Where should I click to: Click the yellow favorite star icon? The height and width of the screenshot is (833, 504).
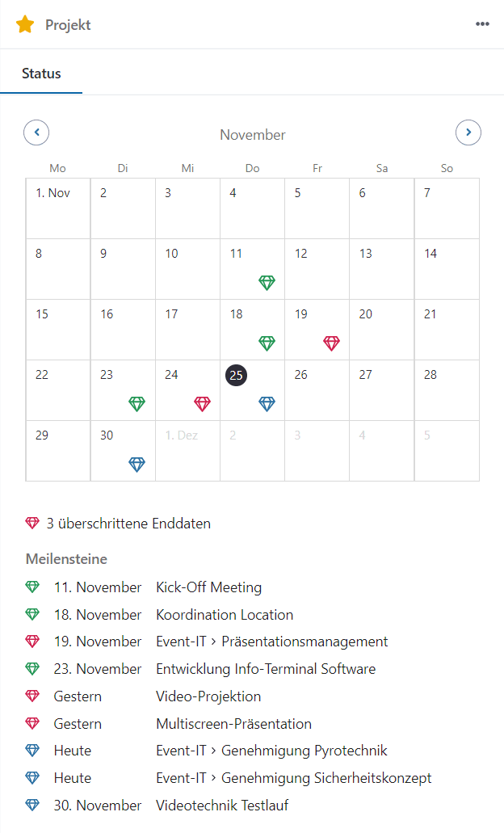click(x=25, y=24)
